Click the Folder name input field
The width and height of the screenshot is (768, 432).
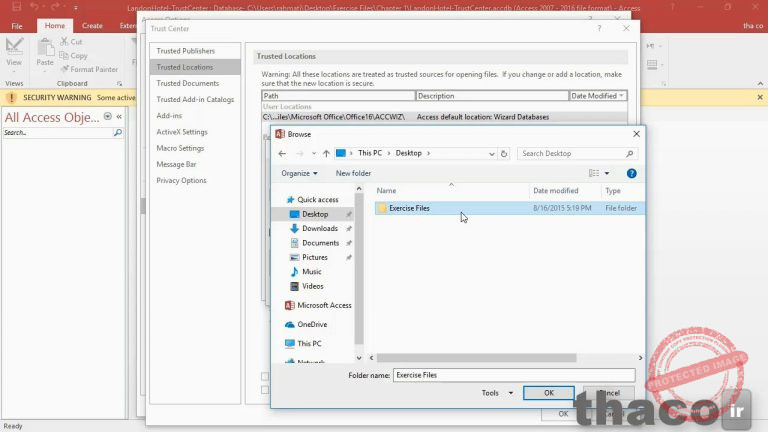pyautogui.click(x=513, y=375)
